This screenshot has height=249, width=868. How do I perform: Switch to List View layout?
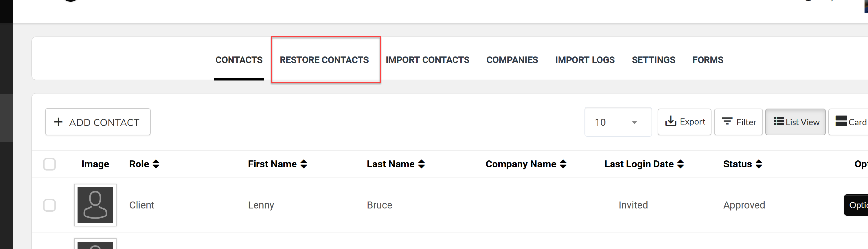click(x=795, y=122)
